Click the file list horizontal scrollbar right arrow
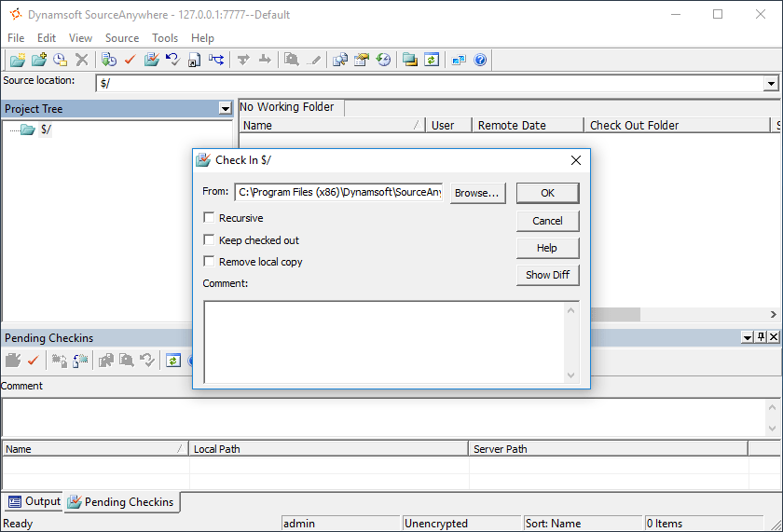The image size is (783, 532). click(x=773, y=314)
